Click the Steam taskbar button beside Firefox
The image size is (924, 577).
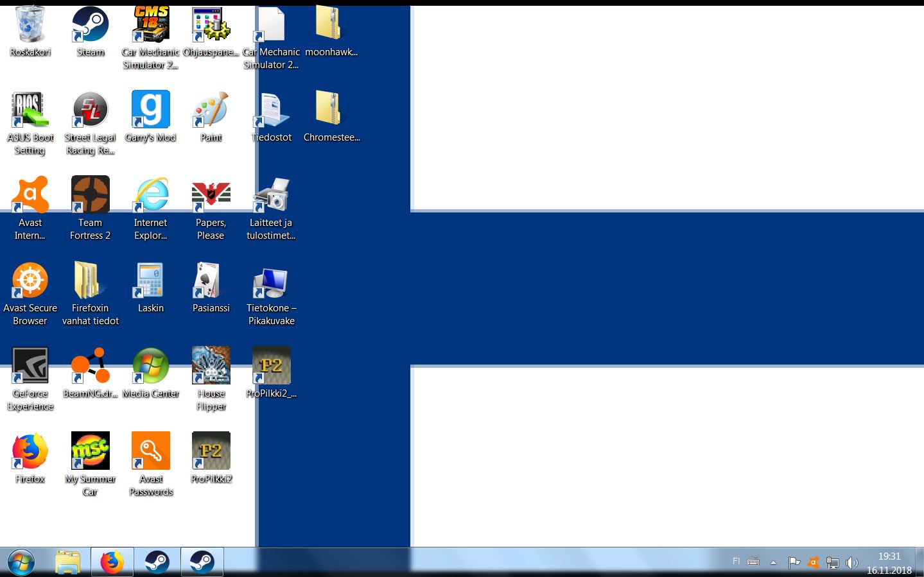(x=157, y=562)
